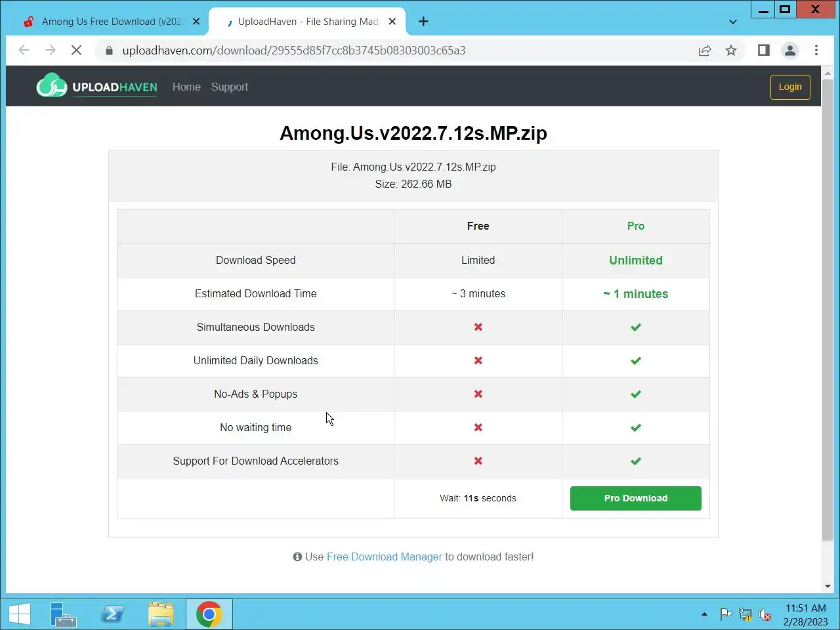The width and height of the screenshot is (840, 630).
Task: Click the '~ 1 minutes' Pro estimate
Action: [636, 293]
